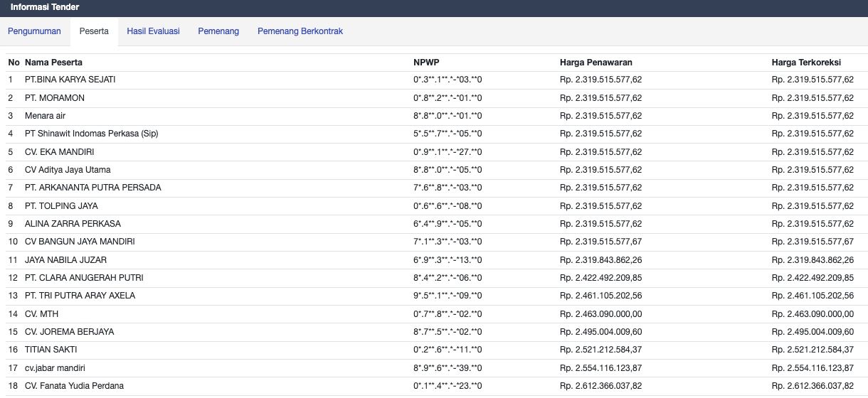
Task: Click CV. Fanata Yudia Perdana name
Action: pos(74,386)
